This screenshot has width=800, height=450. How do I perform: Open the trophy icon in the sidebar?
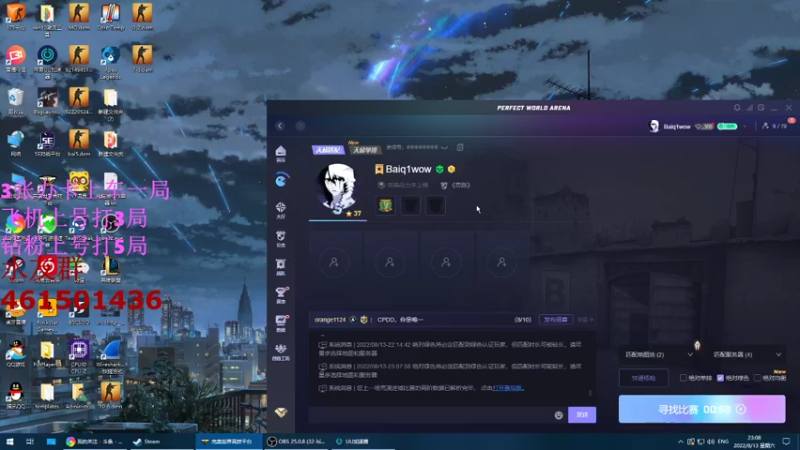pyautogui.click(x=281, y=292)
